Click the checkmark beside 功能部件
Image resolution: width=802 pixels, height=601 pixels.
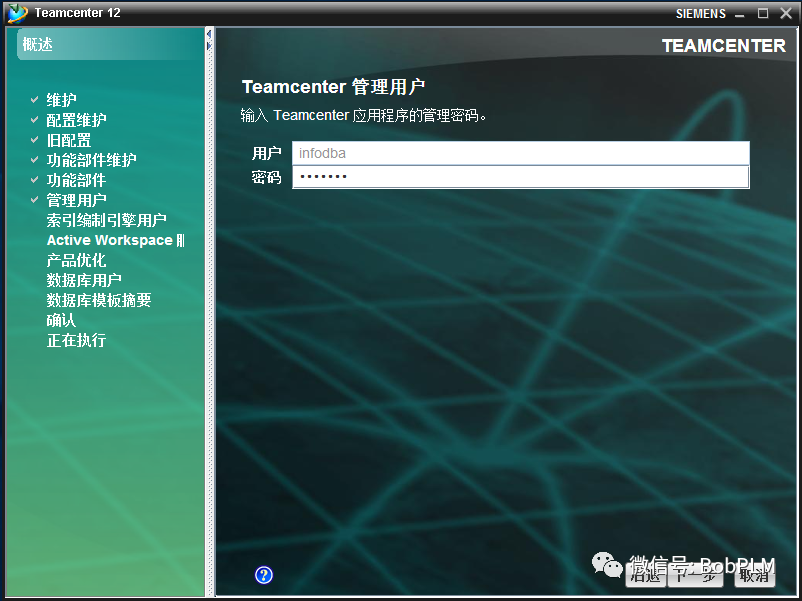coord(34,180)
